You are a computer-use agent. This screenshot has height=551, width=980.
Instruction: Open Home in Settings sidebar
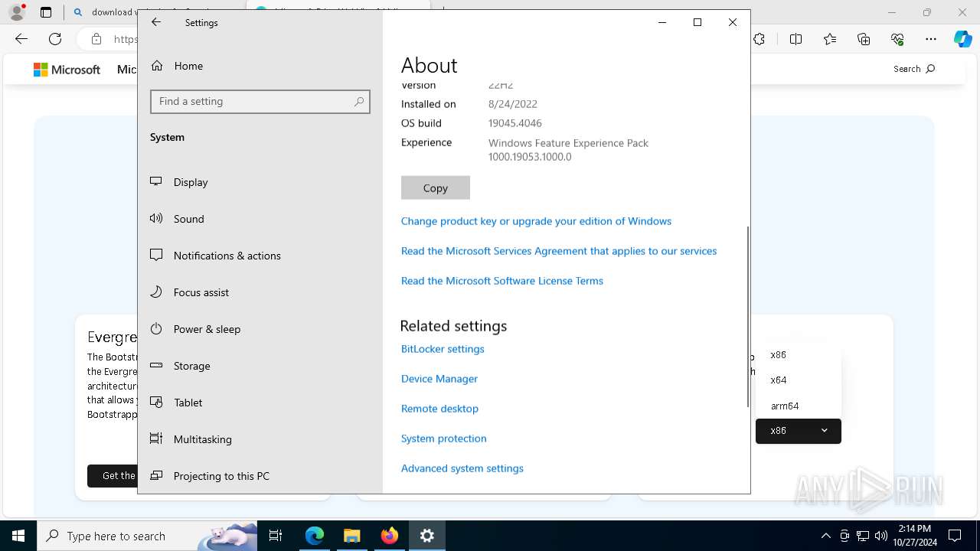[260, 66]
